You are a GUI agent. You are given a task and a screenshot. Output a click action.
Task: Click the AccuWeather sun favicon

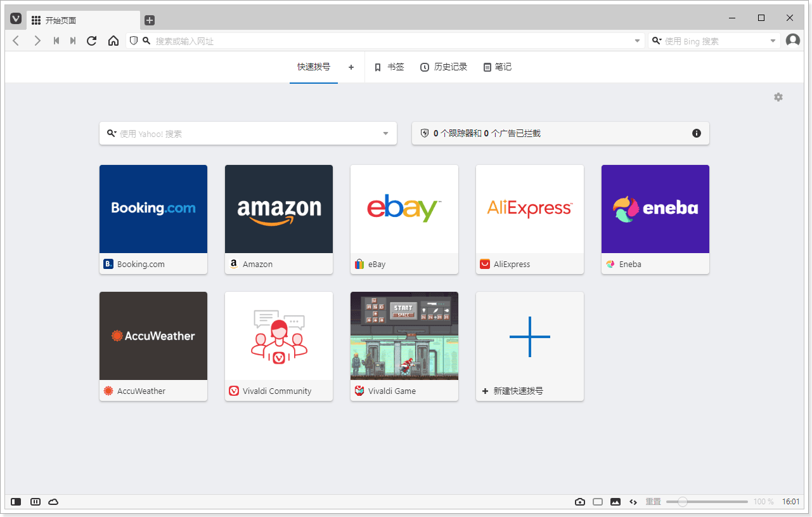tap(108, 391)
